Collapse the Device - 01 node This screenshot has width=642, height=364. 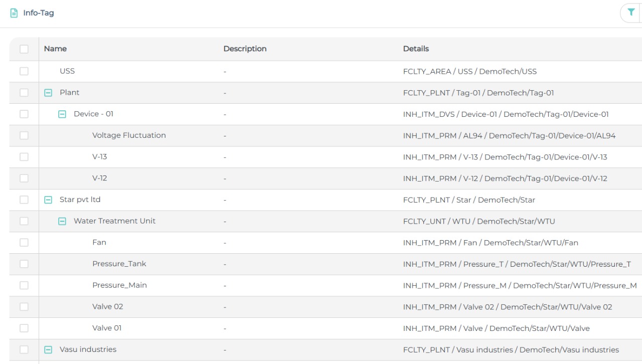[x=62, y=114]
